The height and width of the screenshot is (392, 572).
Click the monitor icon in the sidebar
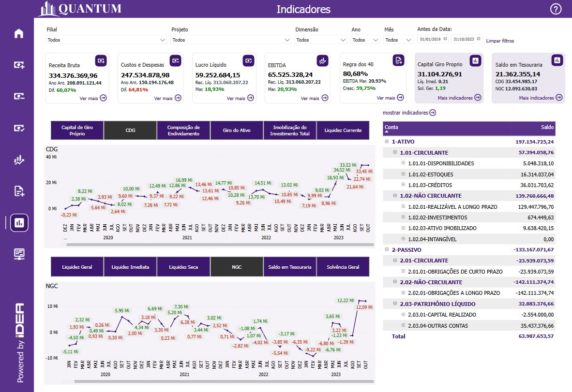click(x=19, y=254)
